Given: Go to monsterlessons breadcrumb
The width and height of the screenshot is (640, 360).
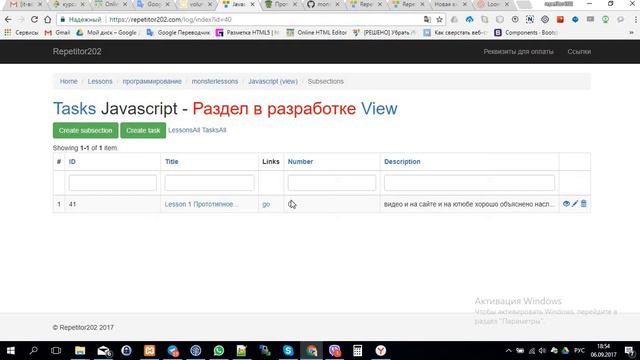Looking at the screenshot, I should (x=215, y=81).
